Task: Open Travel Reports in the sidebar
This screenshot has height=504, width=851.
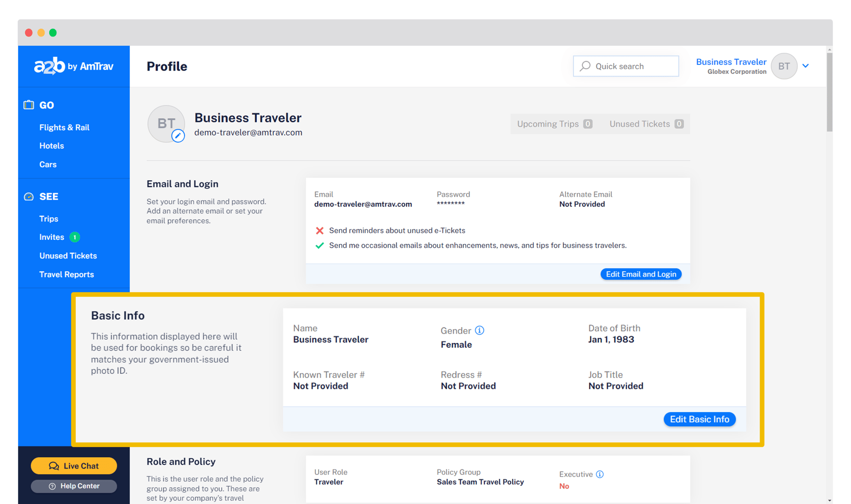Action: click(x=66, y=274)
